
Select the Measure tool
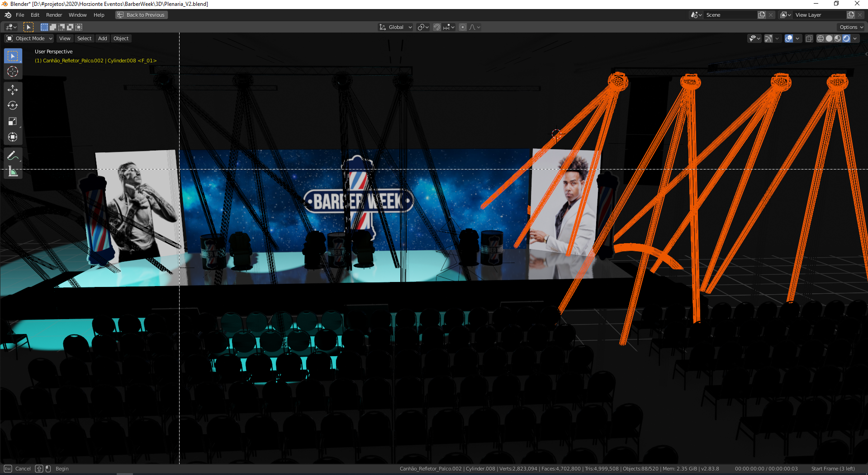click(13, 171)
